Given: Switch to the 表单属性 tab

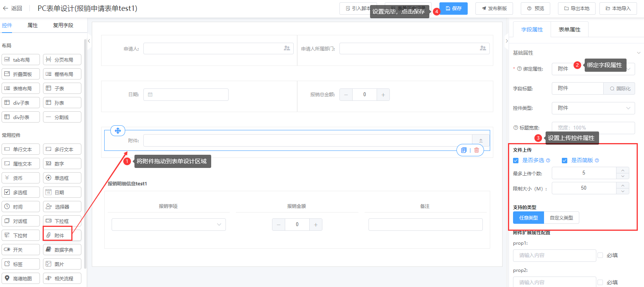Looking at the screenshot, I should (x=569, y=29).
